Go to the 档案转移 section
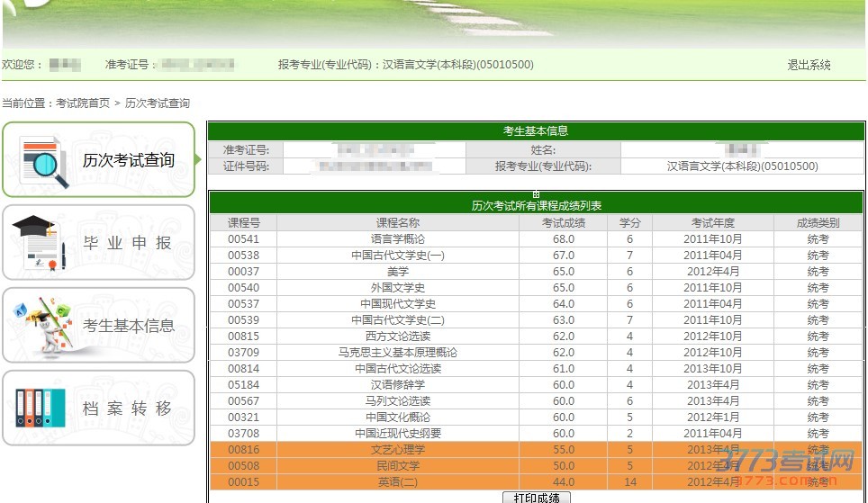Image resolution: width=868 pixels, height=503 pixels. pyautogui.click(x=127, y=409)
